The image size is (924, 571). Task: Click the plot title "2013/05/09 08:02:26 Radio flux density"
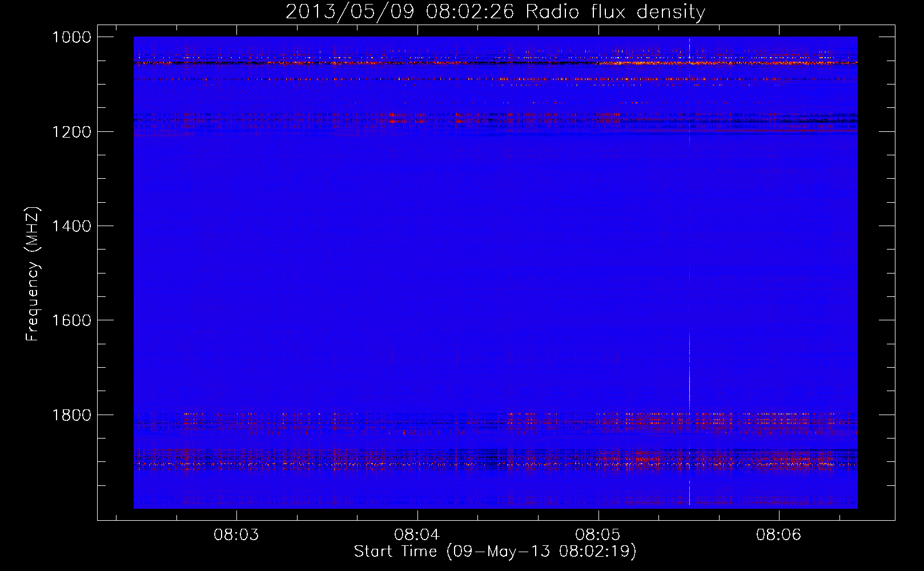click(495, 11)
